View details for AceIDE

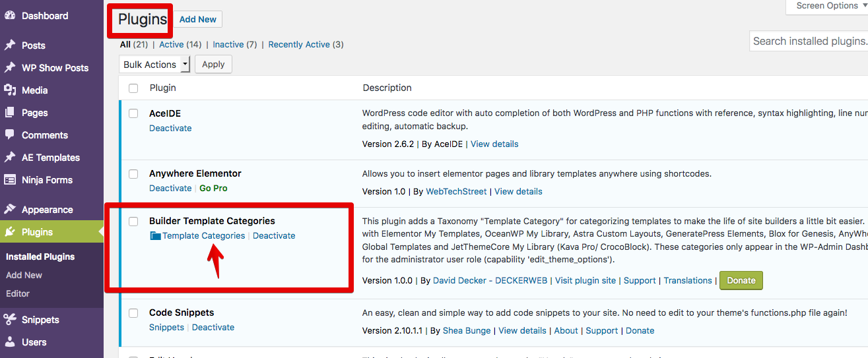494,144
